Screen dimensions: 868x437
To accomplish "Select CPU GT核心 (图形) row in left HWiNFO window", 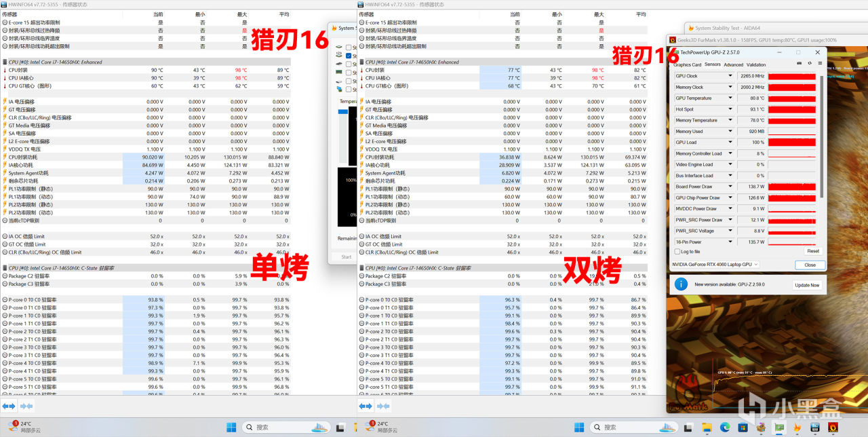I will tap(146, 85).
